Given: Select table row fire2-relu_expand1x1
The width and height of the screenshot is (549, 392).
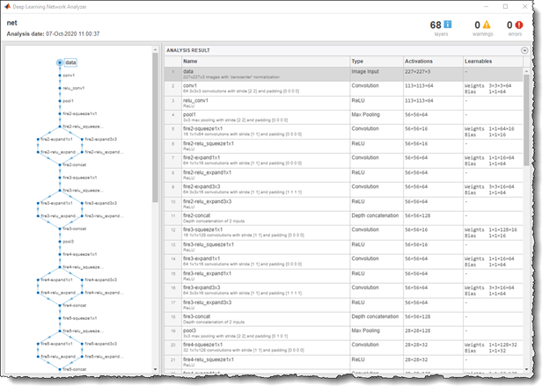Looking at the screenshot, I should (x=343, y=175).
